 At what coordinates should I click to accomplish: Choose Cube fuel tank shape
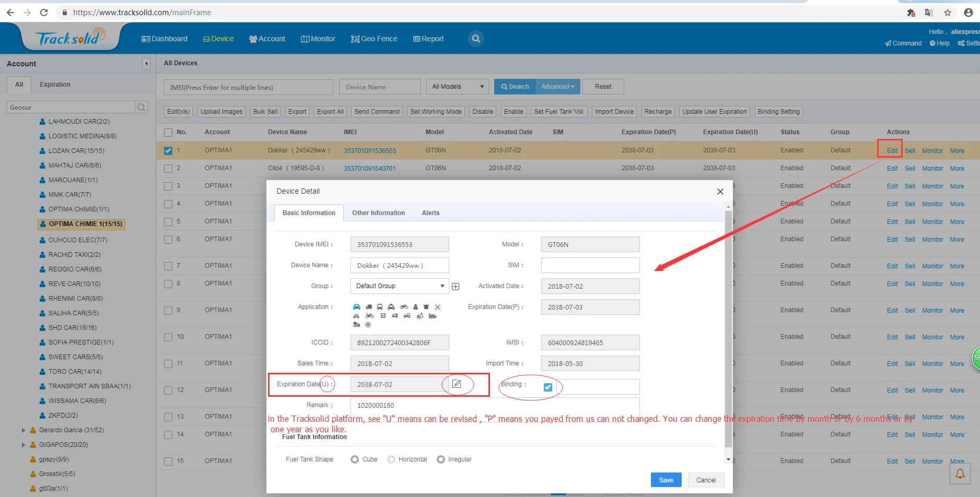coord(355,459)
